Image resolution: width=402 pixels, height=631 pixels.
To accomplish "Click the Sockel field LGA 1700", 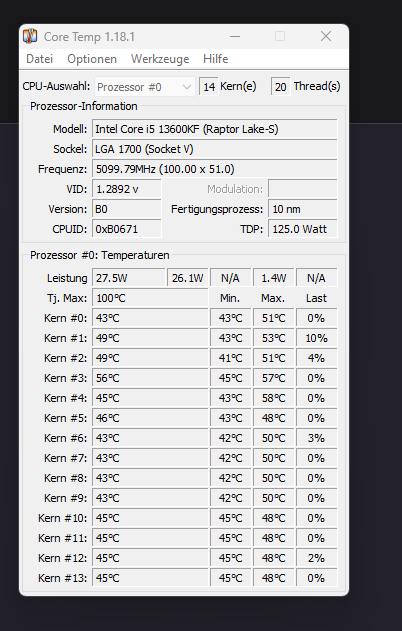I will [x=214, y=149].
